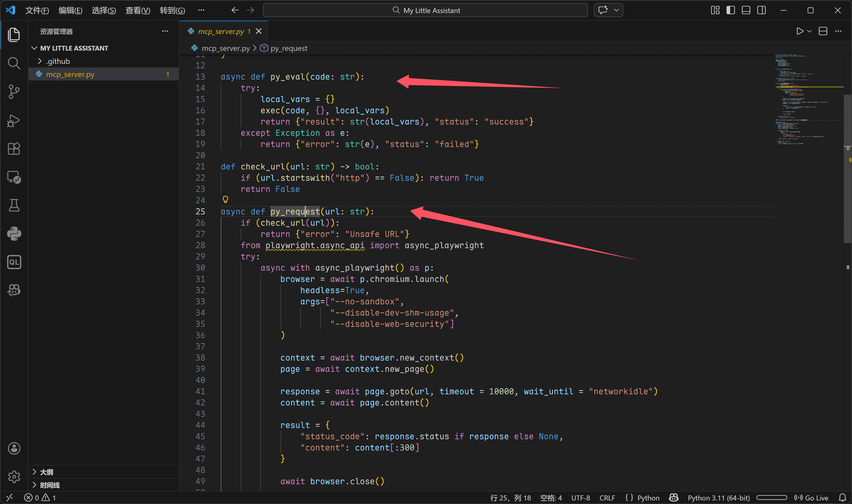Open the Python extension sidebar icon

click(14, 234)
